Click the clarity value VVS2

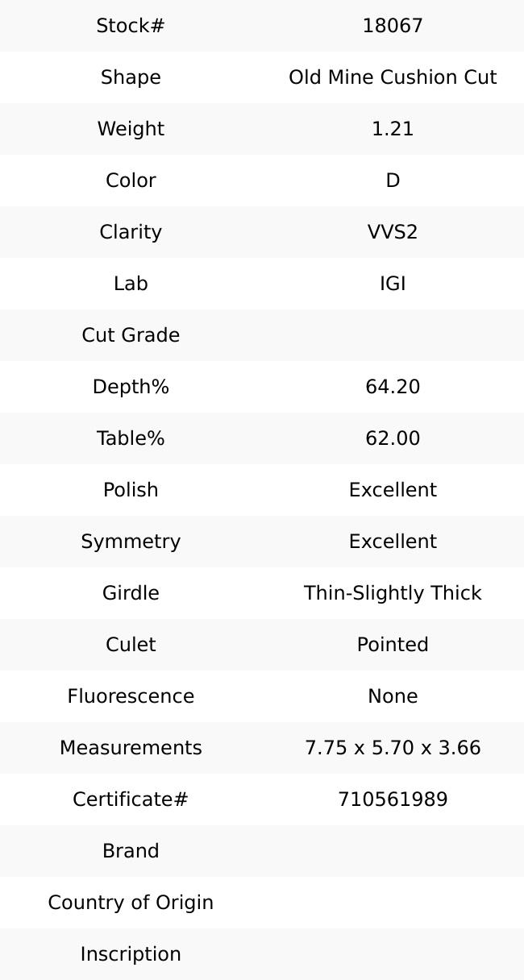pyautogui.click(x=393, y=232)
